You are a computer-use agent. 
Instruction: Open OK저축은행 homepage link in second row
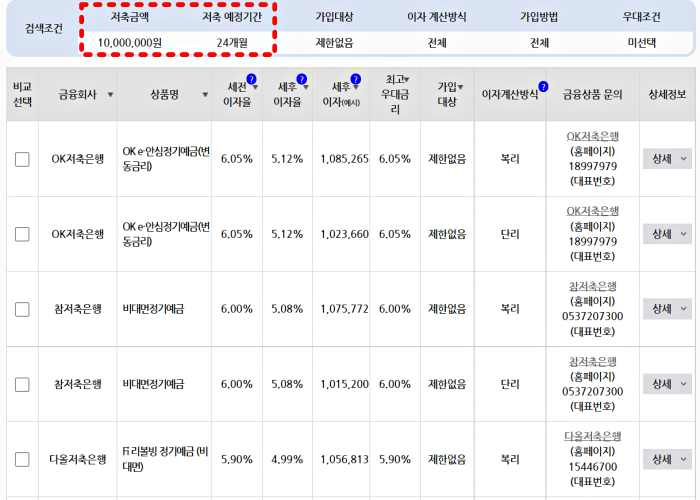pos(592,211)
